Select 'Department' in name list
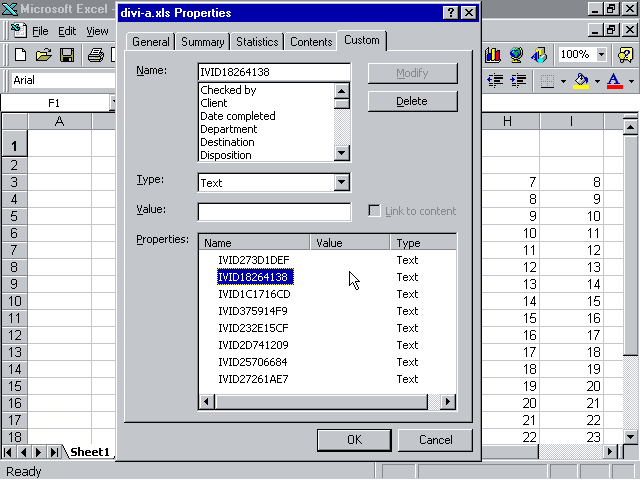Screen dimensions: 640x480 point(229,129)
